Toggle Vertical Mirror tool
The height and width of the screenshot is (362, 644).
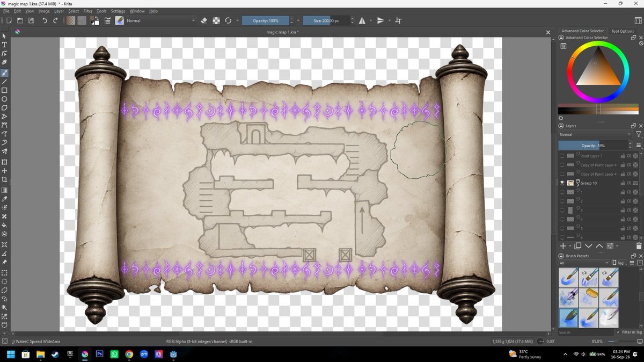point(380,20)
